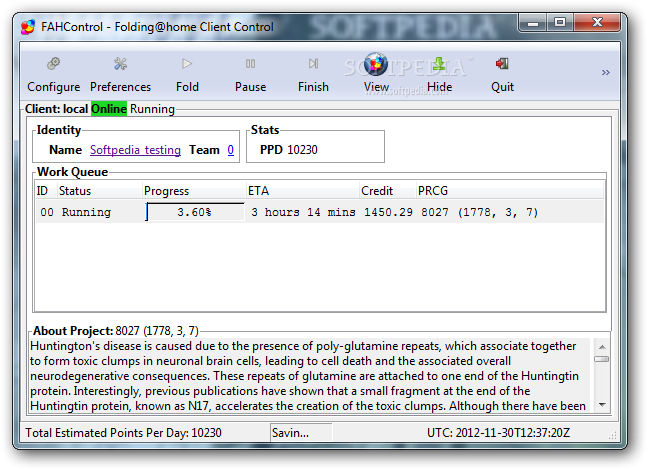This screenshot has width=648, height=470.
Task: Click the UTC timestamp in status bar
Action: point(498,433)
